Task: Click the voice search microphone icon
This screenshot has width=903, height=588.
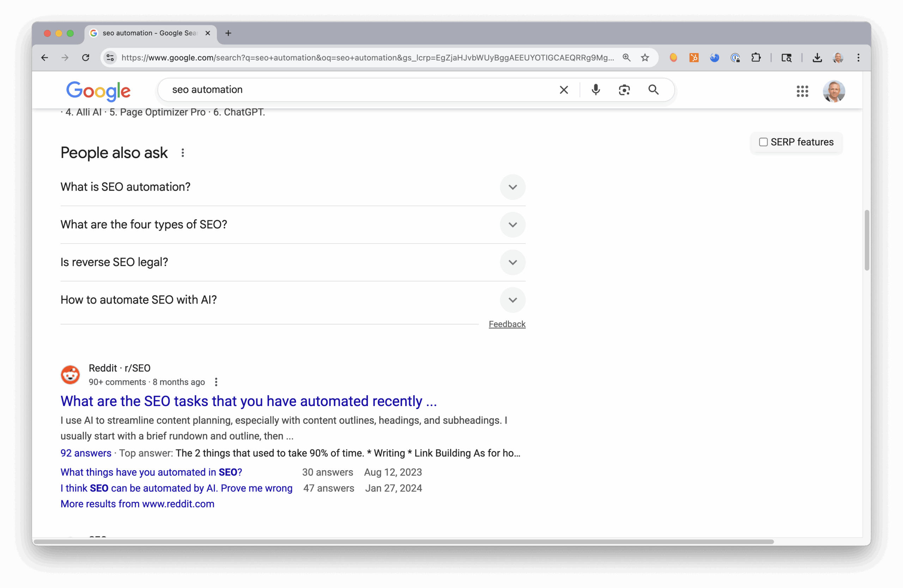Action: [x=596, y=90]
